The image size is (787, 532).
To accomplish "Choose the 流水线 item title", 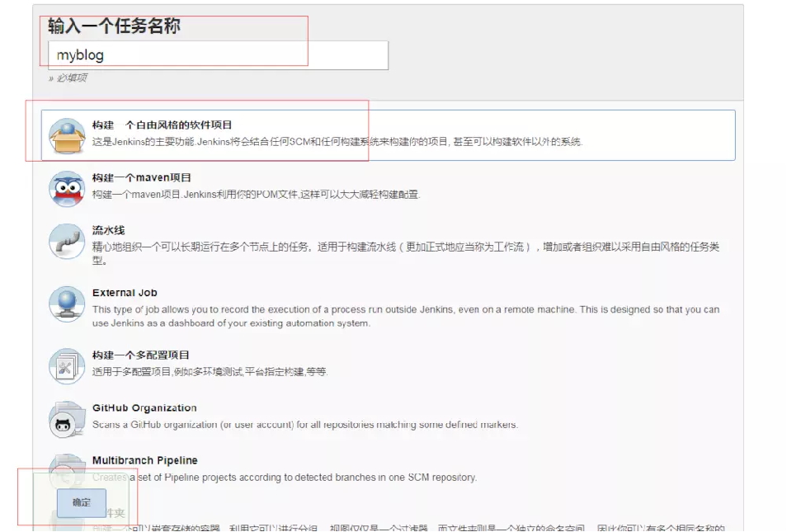I will 108,230.
